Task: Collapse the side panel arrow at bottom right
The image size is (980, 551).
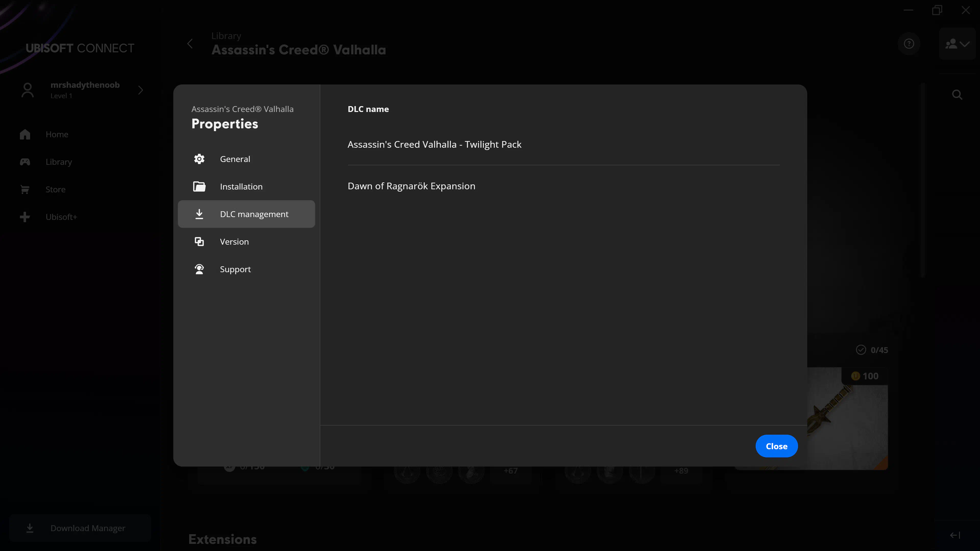Action: click(954, 535)
